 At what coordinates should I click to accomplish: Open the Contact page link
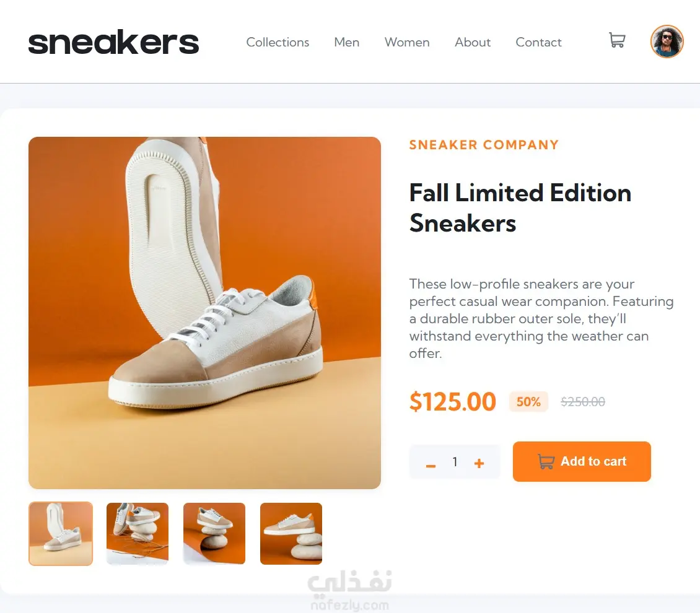coord(538,42)
